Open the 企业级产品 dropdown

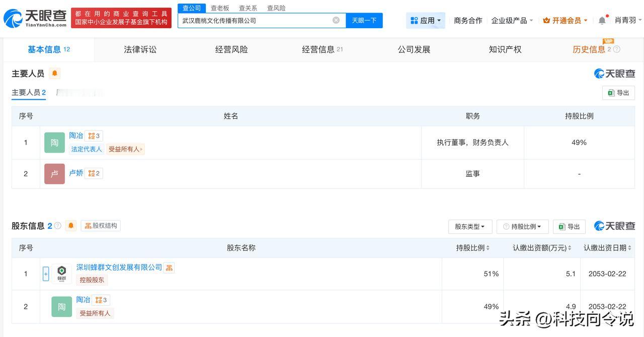512,20
